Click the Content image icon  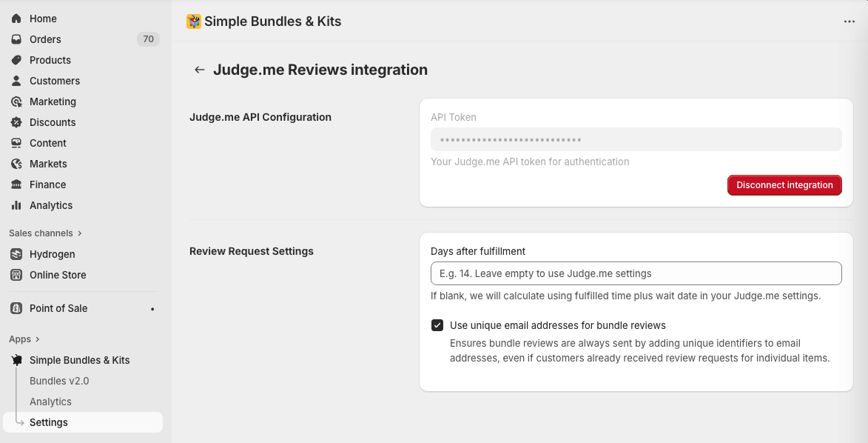(16, 143)
